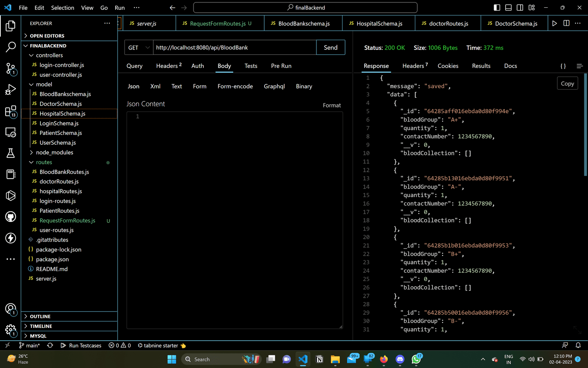Open Source Control view
This screenshot has height=368, width=588.
point(11,68)
